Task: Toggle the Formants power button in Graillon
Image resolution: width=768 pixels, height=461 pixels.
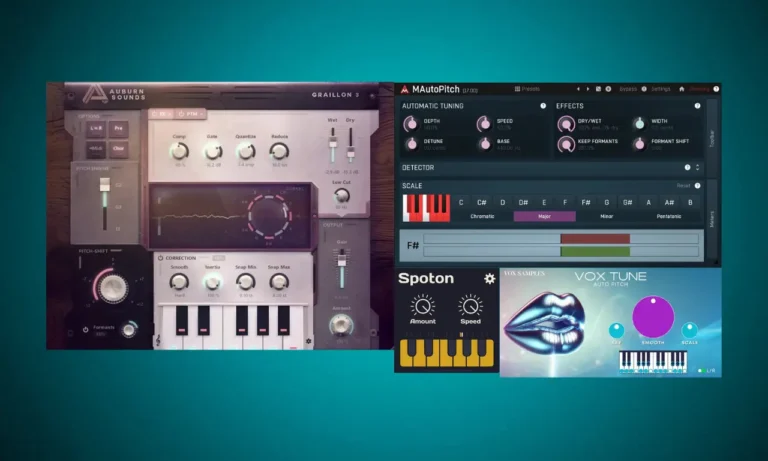Action: coord(86,330)
